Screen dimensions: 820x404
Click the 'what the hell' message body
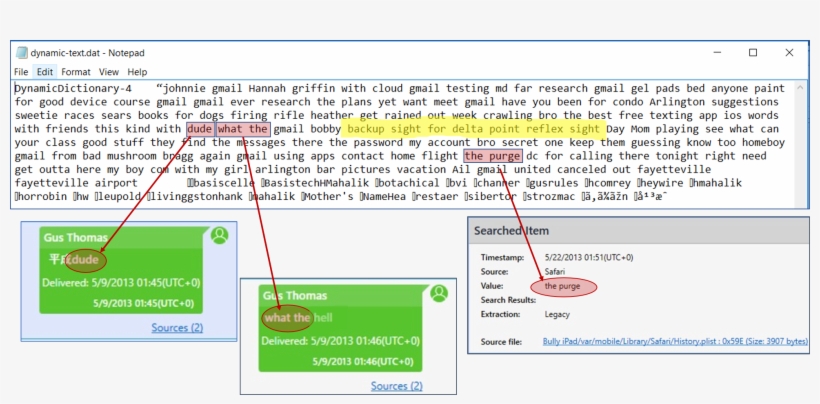(298, 318)
